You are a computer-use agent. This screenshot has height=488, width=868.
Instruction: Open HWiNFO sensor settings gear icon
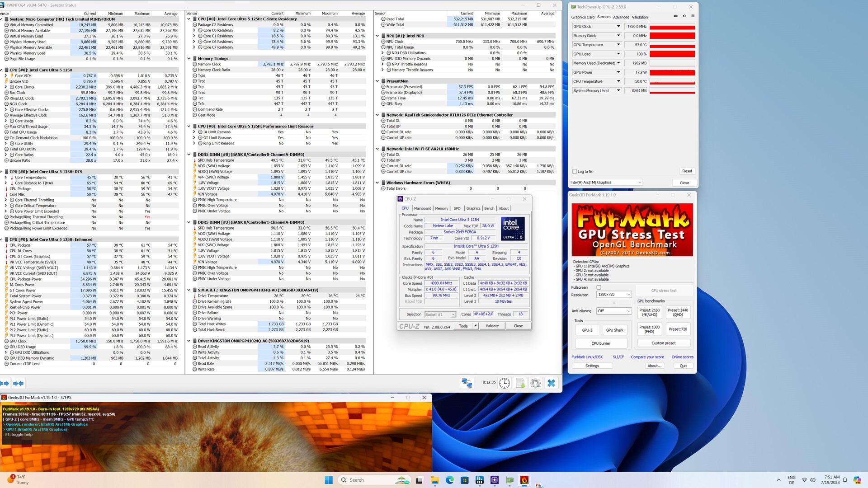535,383
